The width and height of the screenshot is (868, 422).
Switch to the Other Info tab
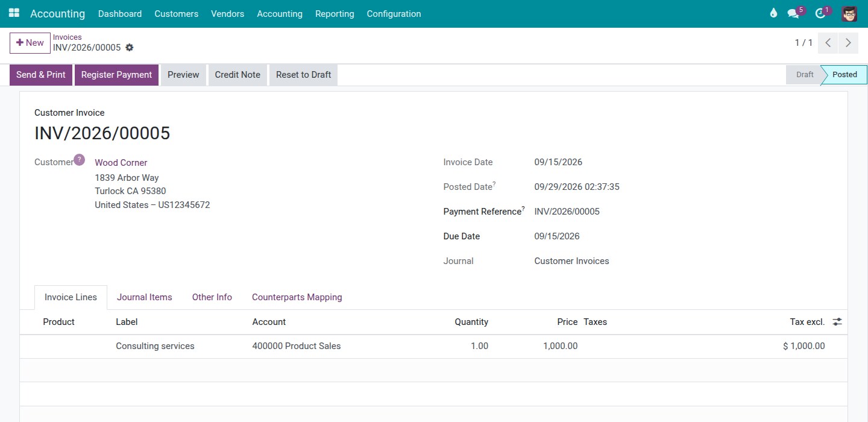coord(212,297)
